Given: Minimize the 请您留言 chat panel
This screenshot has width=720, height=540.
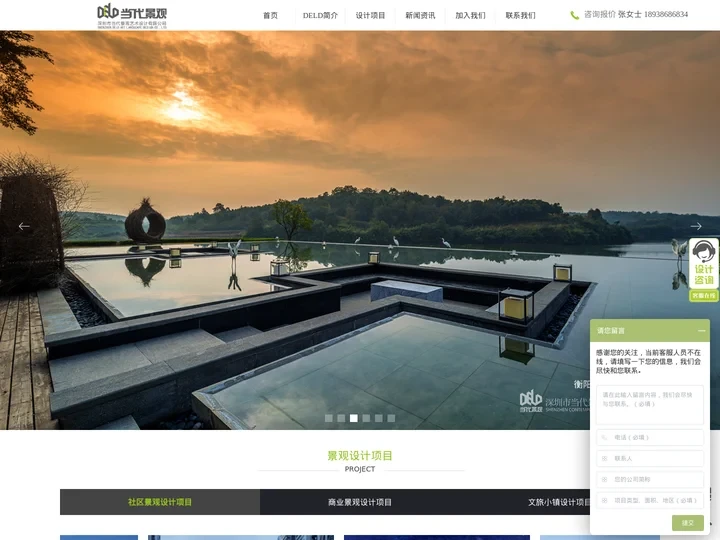Looking at the screenshot, I should click(x=701, y=331).
